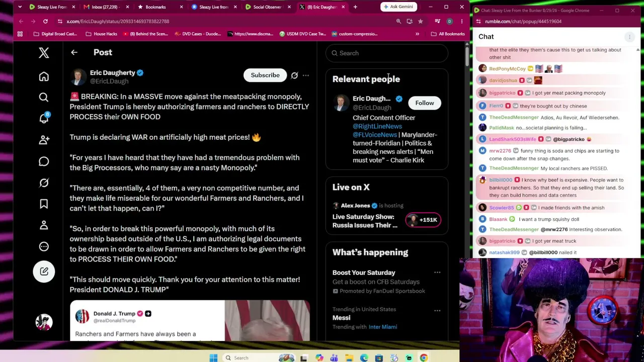Viewport: 644px width, 362px height.
Task: Switch to second Sleazy live from tab
Action: coord(214,7)
